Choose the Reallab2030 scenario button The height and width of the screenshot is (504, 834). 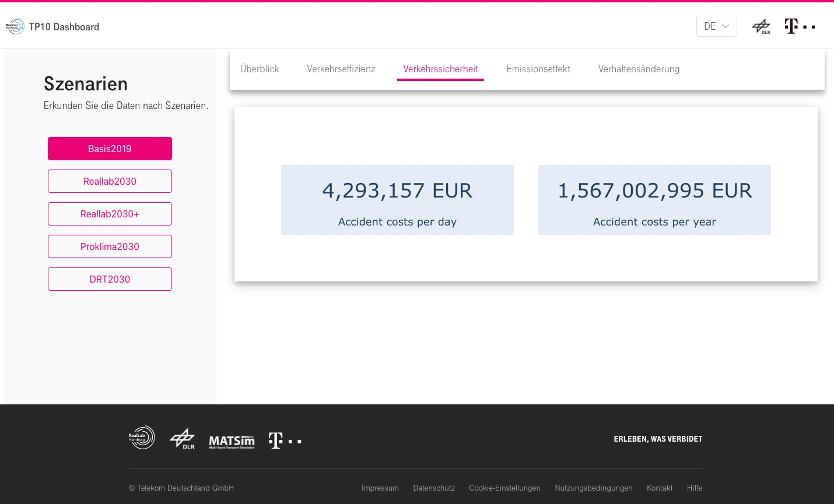pos(110,181)
